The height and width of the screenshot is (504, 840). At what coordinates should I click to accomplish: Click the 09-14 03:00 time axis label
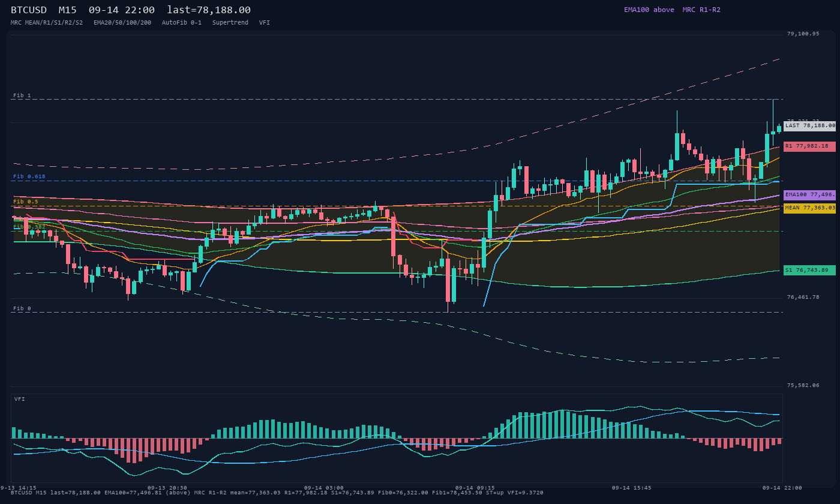click(324, 488)
